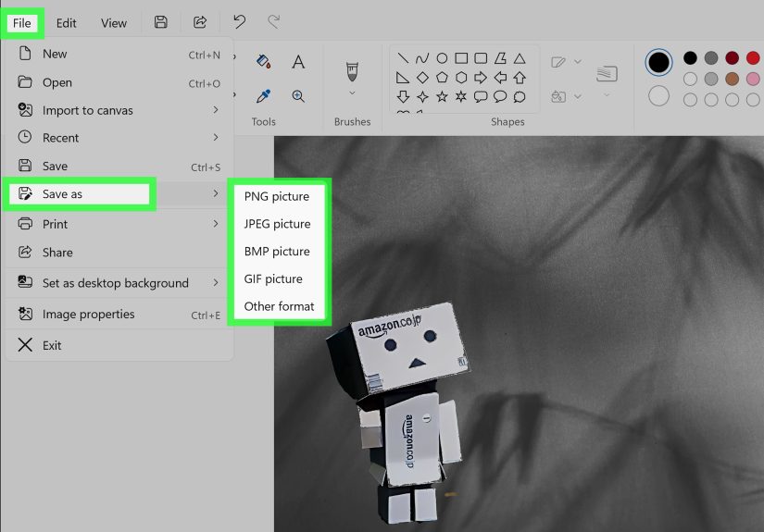Screen dimensions: 764x532
Task: Click the undo arrow icon
Action: click(x=239, y=21)
